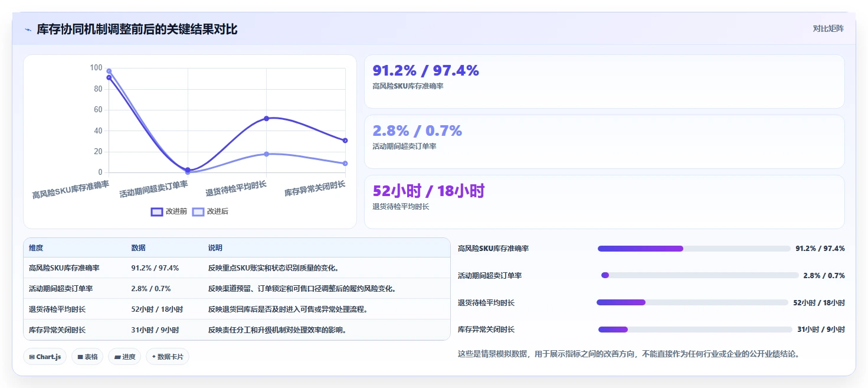868x388 pixels.
Task: Click 改进前 data point at 退货待检平均时长
Action: click(266, 119)
